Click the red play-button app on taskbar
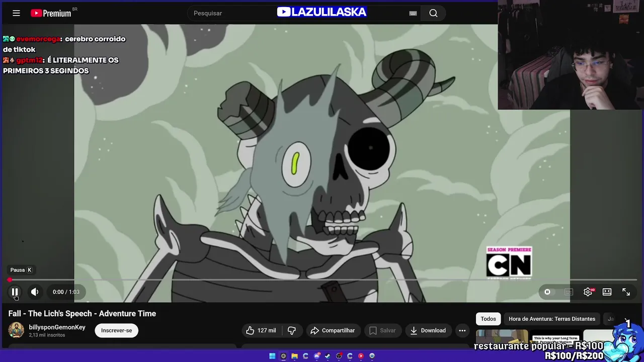Viewport: 644px width, 362px height. click(361, 356)
